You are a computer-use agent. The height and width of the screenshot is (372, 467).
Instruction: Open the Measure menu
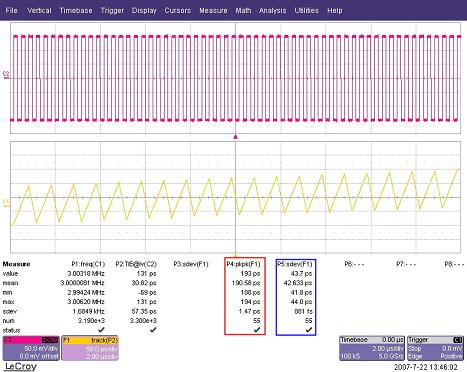(x=213, y=10)
